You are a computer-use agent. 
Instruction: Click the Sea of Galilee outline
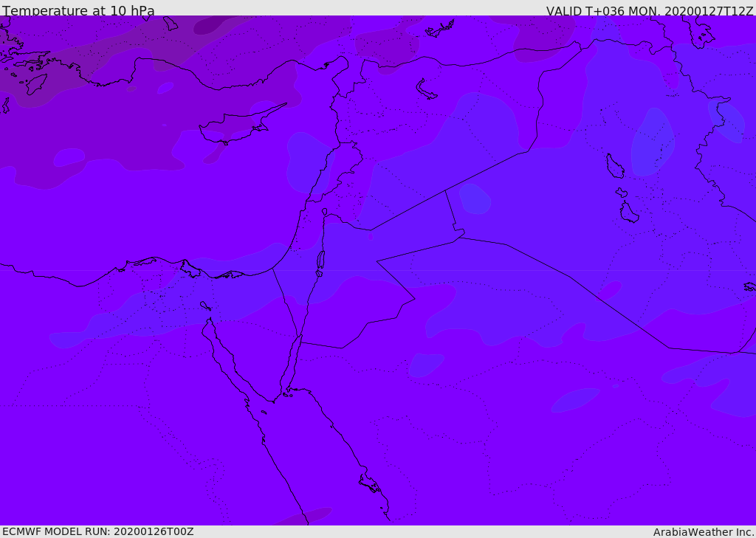click(x=325, y=212)
